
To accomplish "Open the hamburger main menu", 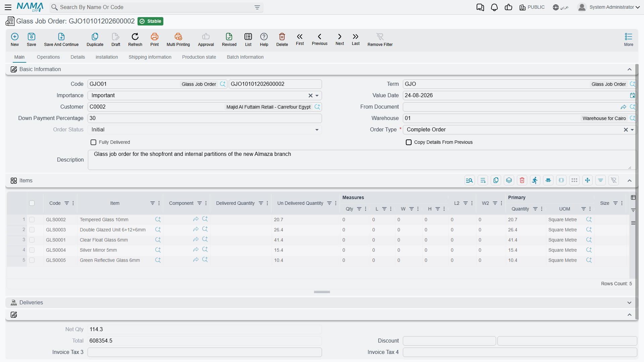I will (8, 7).
